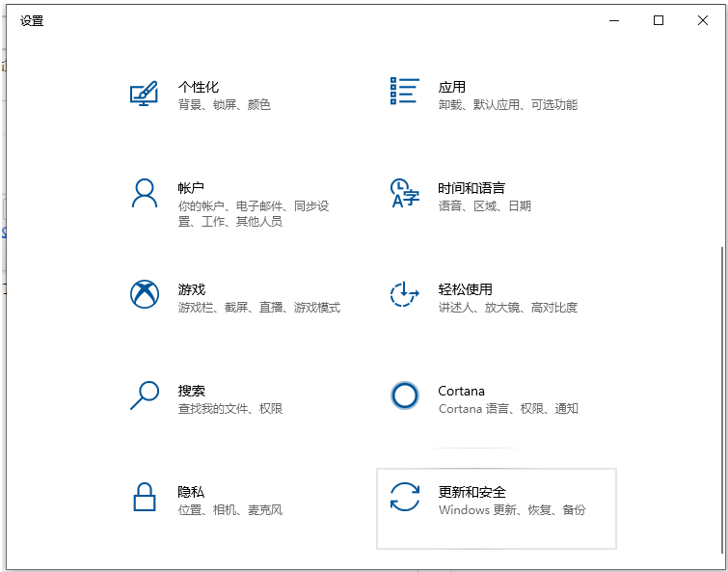Open the 游戏 category title
Viewport: 728px width, 572px height.
pyautogui.click(x=191, y=289)
